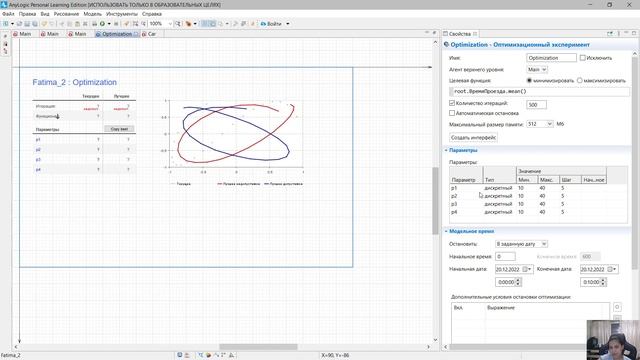The image size is (640, 360).
Task: Click the Build model icon
Action: tap(94, 24)
